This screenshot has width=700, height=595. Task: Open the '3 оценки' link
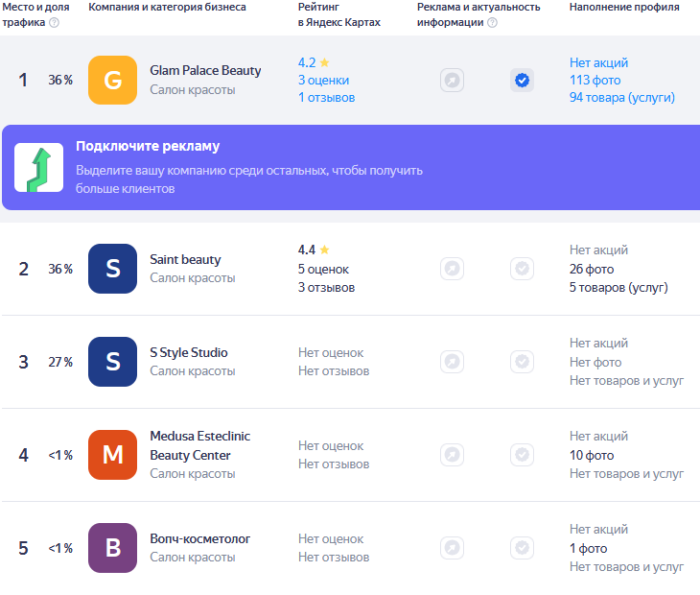coord(324,80)
